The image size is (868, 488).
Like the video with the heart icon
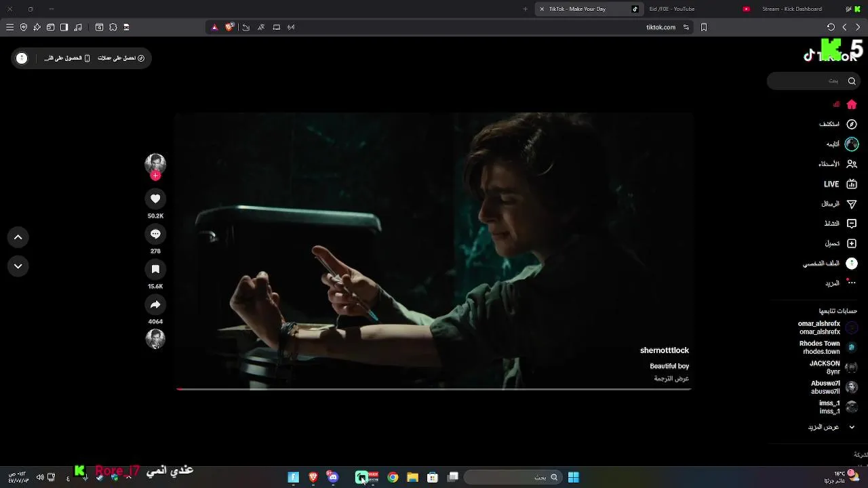tap(155, 199)
